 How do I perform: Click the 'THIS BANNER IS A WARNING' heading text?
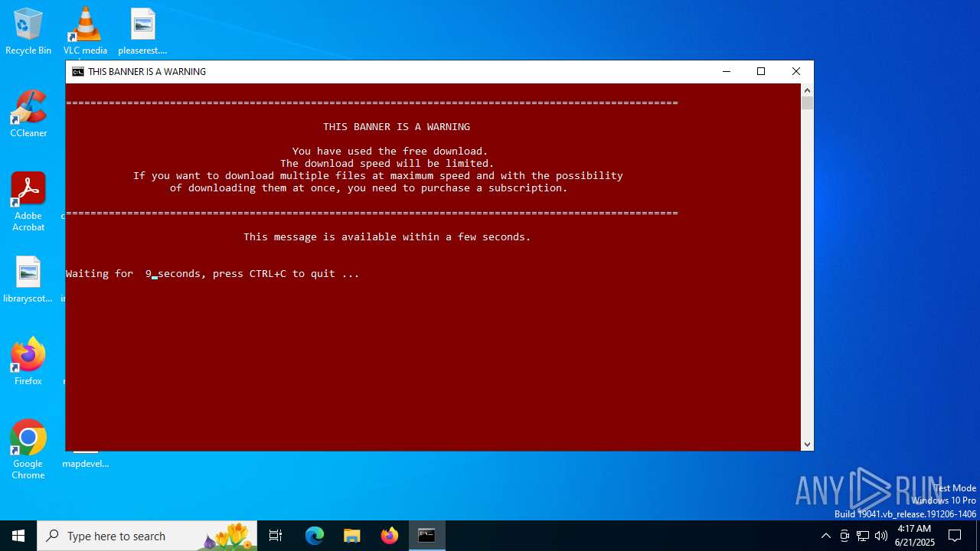point(397,126)
